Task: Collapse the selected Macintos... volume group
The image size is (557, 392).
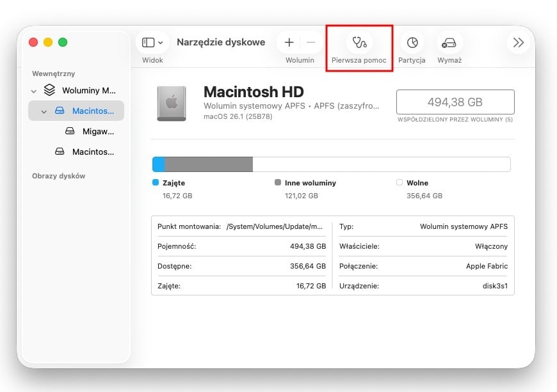Action: tap(44, 111)
